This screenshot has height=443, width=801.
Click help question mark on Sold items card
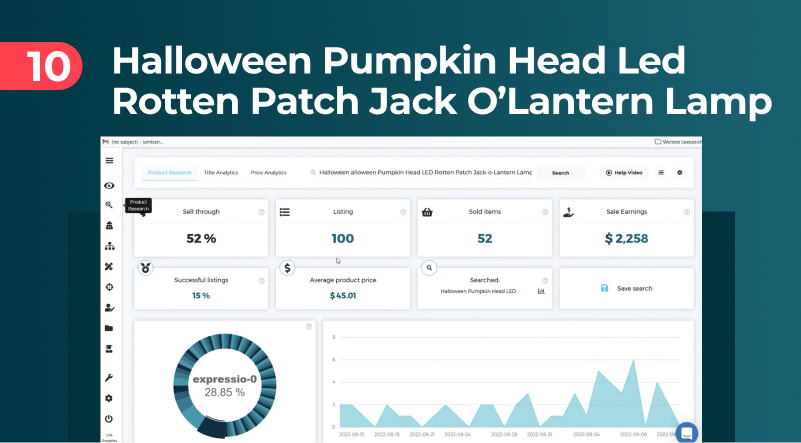pyautogui.click(x=545, y=212)
